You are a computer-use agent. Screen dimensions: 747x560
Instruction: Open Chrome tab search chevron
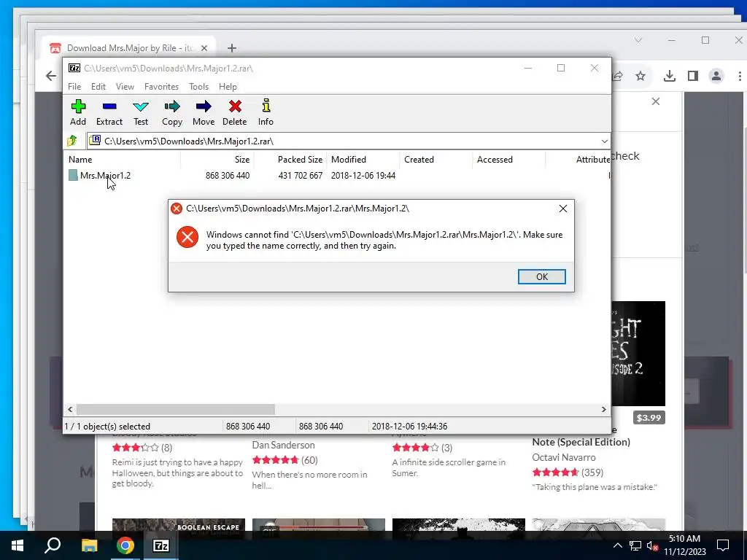pyautogui.click(x=638, y=40)
